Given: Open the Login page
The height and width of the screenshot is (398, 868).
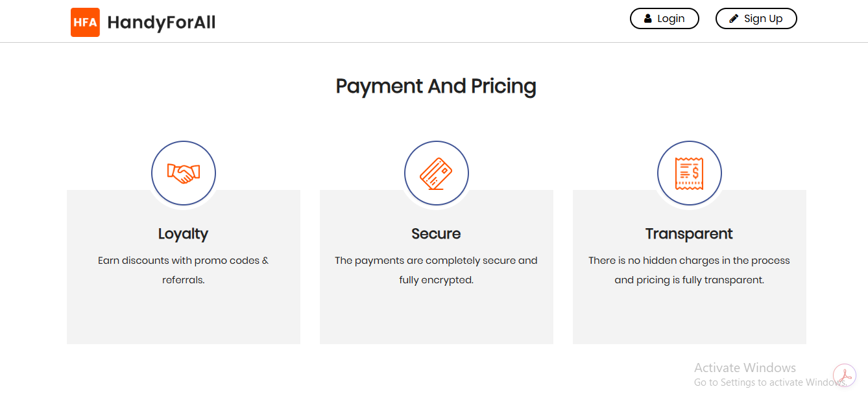Looking at the screenshot, I should [x=664, y=18].
